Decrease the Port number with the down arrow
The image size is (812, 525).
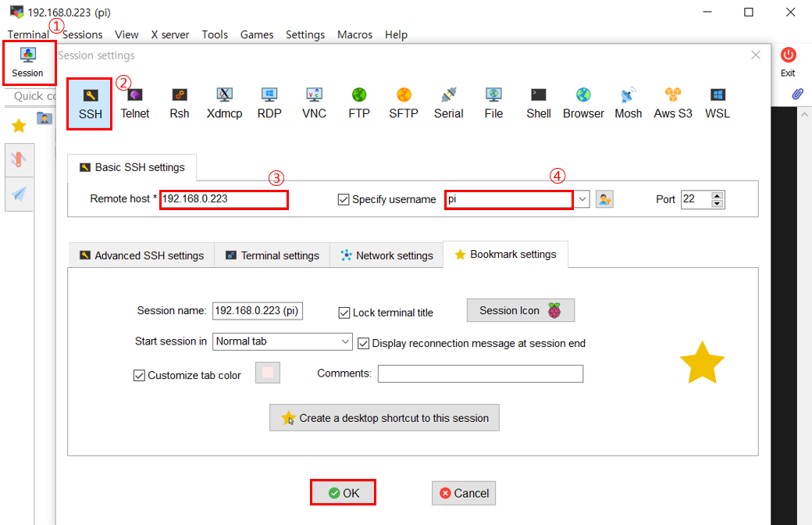click(x=718, y=204)
